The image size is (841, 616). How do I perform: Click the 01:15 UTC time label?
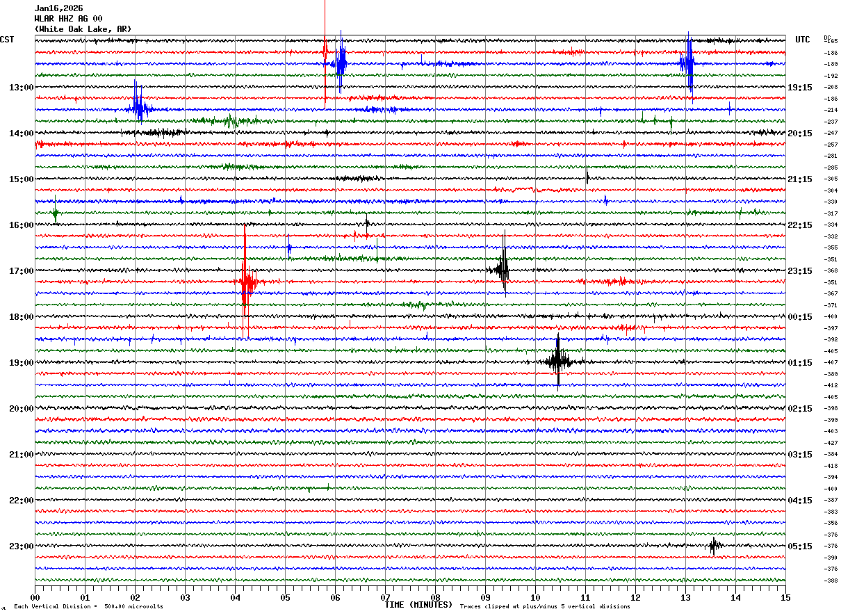(800, 363)
